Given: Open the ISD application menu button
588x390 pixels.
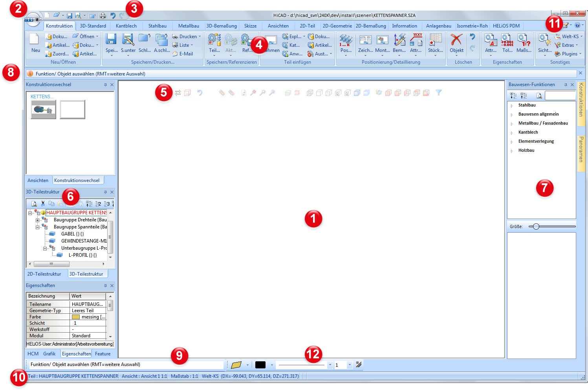Looking at the screenshot, I should pyautogui.click(x=33, y=20).
